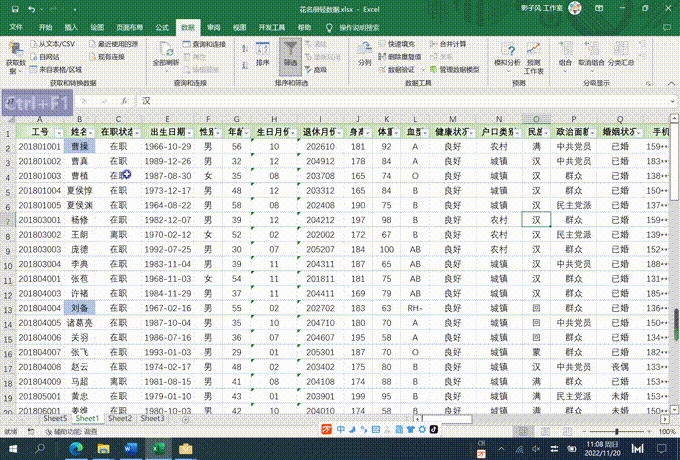
Task: Collapse the ribbon with the caret
Action: tap(671, 83)
